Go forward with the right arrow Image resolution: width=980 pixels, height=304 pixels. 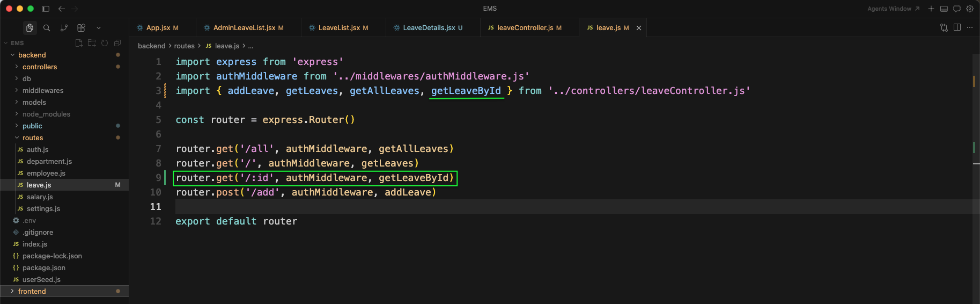[x=75, y=9]
